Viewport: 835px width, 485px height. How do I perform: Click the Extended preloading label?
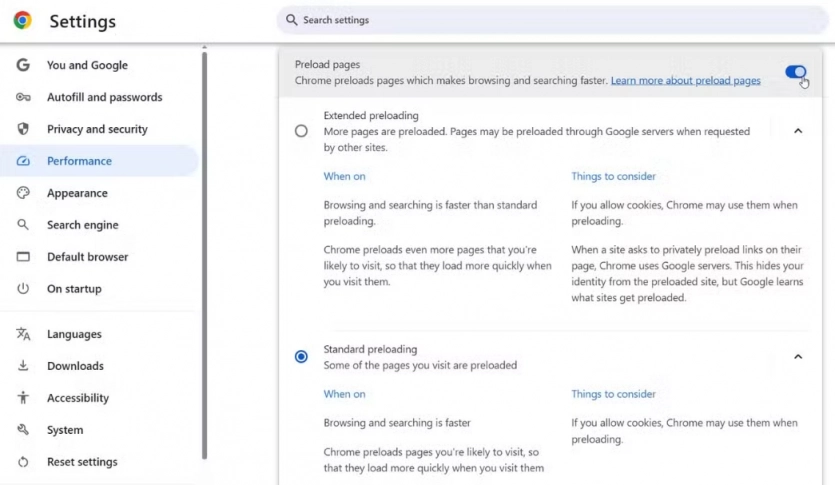371,116
